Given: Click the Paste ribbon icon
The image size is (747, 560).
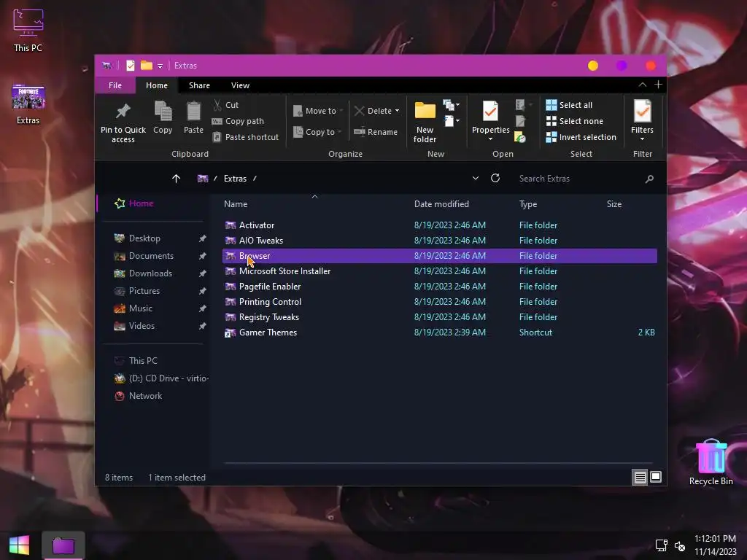Looking at the screenshot, I should point(193,112).
